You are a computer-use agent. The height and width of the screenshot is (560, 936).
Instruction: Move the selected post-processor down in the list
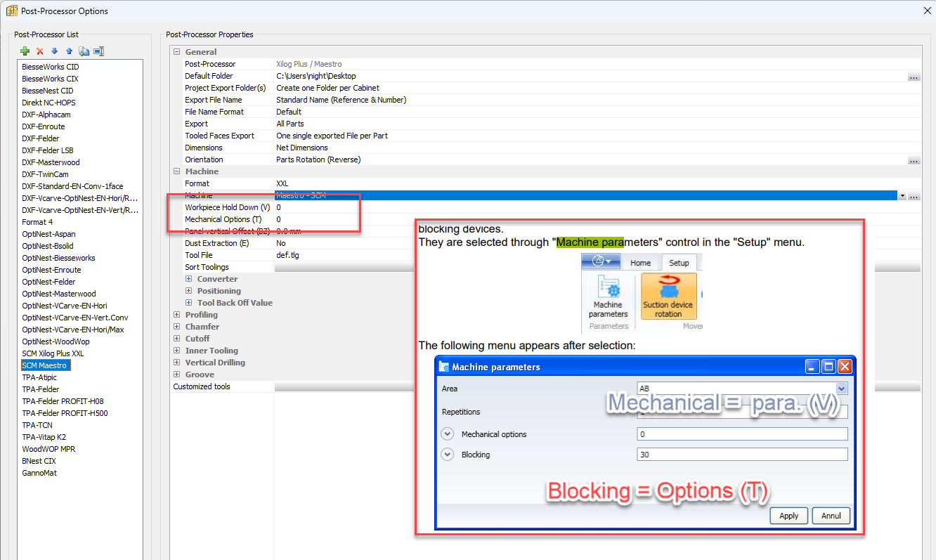pos(54,51)
